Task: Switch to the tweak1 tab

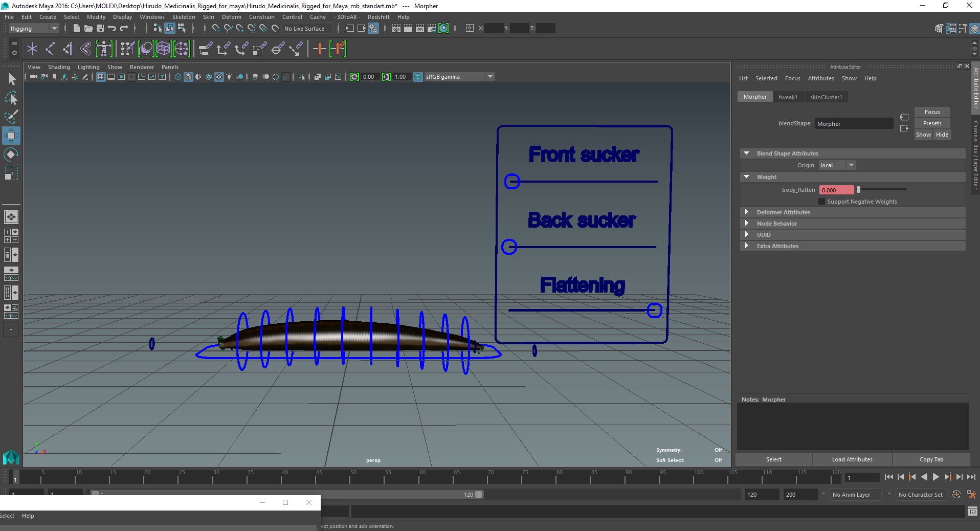Action: (x=788, y=97)
